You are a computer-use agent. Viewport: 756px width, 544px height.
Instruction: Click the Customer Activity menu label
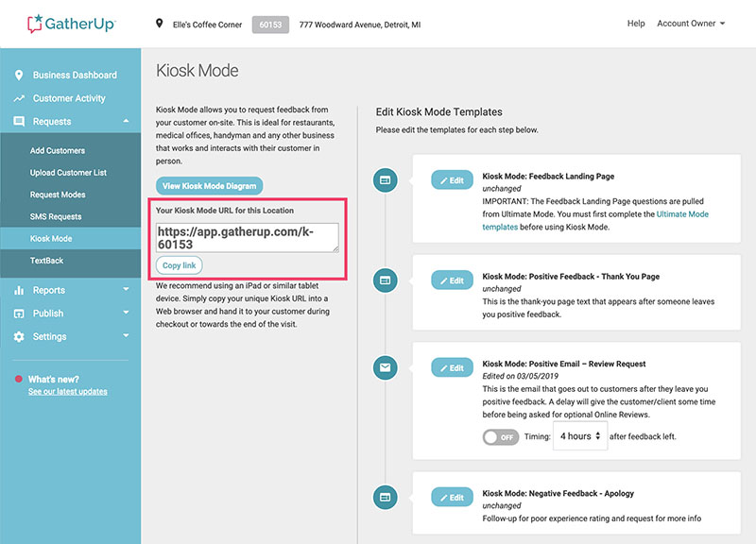69,98
